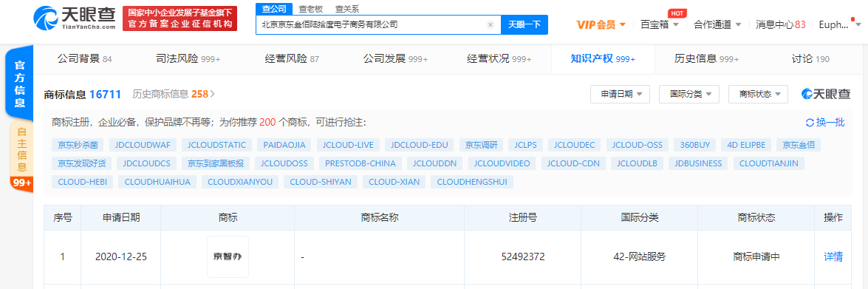Open the 历史信息 tab

706,59
